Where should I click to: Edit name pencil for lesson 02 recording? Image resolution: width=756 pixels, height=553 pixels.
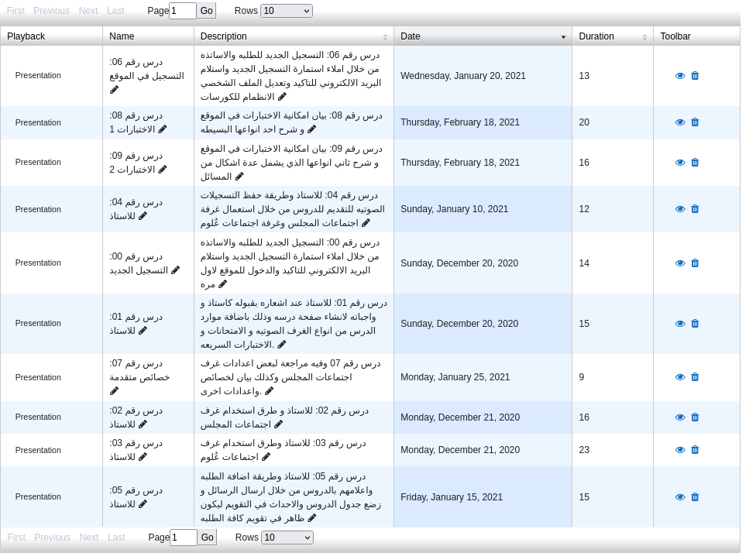143,424
